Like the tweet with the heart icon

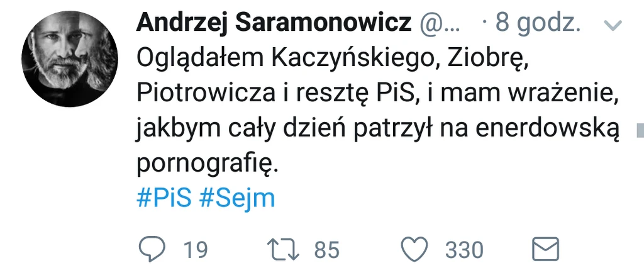pos(415,249)
